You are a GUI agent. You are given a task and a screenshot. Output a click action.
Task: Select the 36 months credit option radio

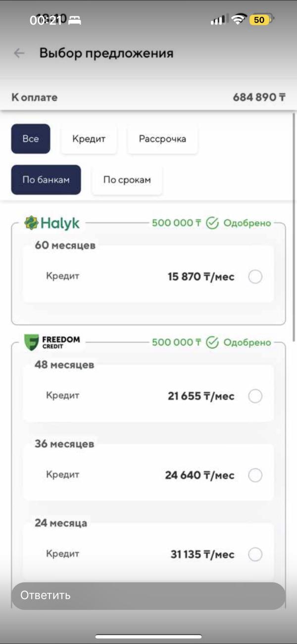tap(255, 476)
